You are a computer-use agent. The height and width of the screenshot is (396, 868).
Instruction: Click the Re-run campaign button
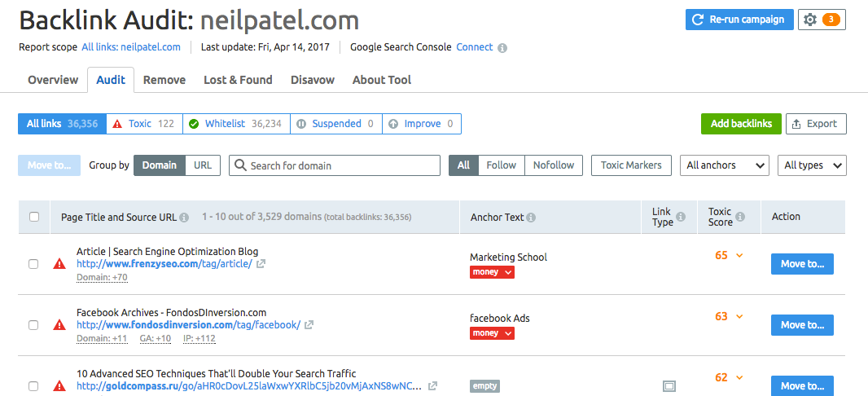(x=739, y=20)
